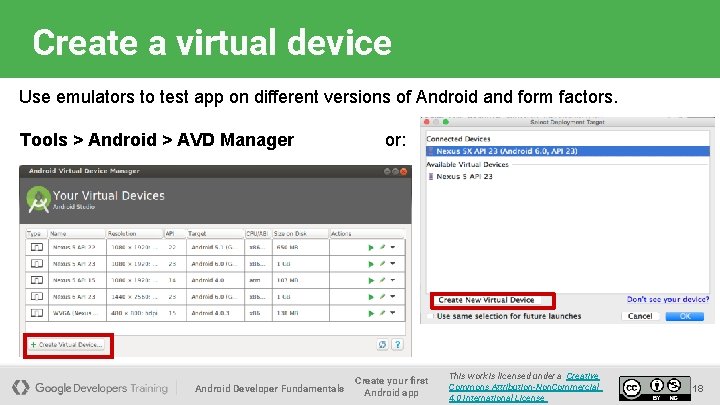Enable 'Use same selection for future launches'
The image size is (720, 405).
point(430,316)
